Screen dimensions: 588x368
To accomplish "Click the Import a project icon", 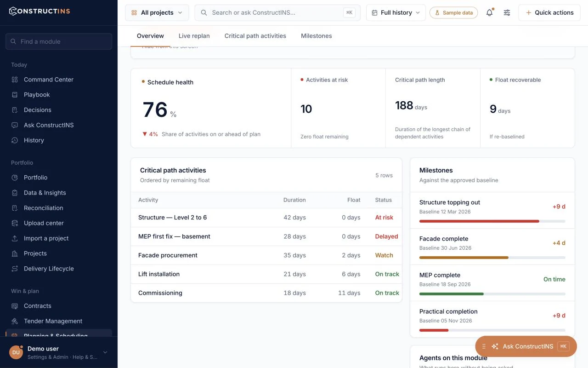I will pyautogui.click(x=15, y=238).
